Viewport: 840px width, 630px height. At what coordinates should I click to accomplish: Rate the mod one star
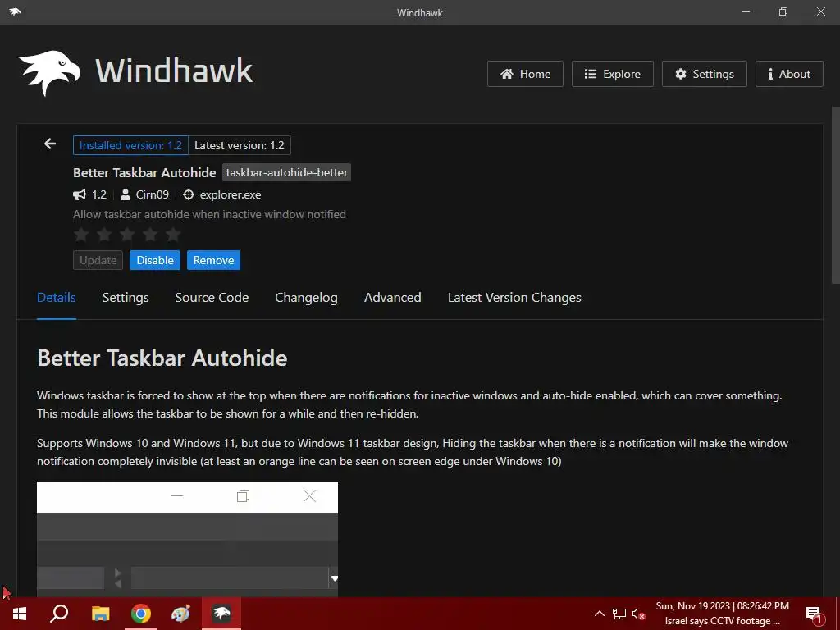click(x=81, y=234)
